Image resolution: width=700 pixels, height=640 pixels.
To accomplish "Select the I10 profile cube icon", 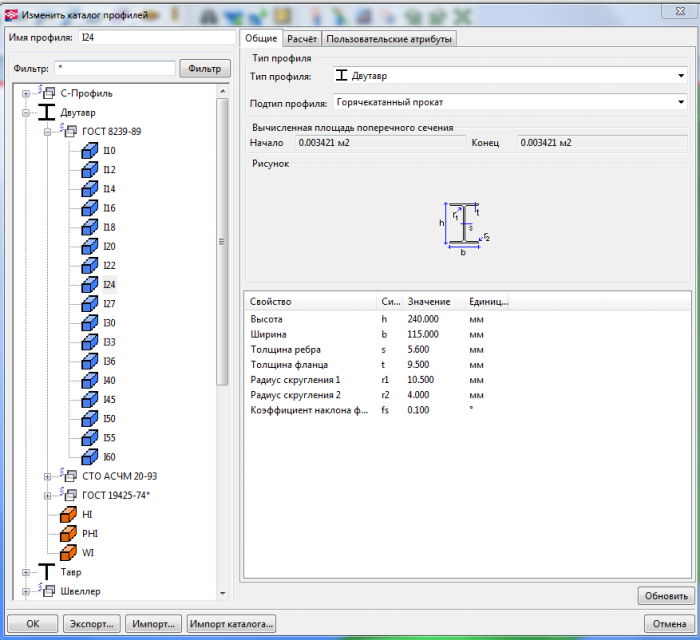I will (x=88, y=150).
